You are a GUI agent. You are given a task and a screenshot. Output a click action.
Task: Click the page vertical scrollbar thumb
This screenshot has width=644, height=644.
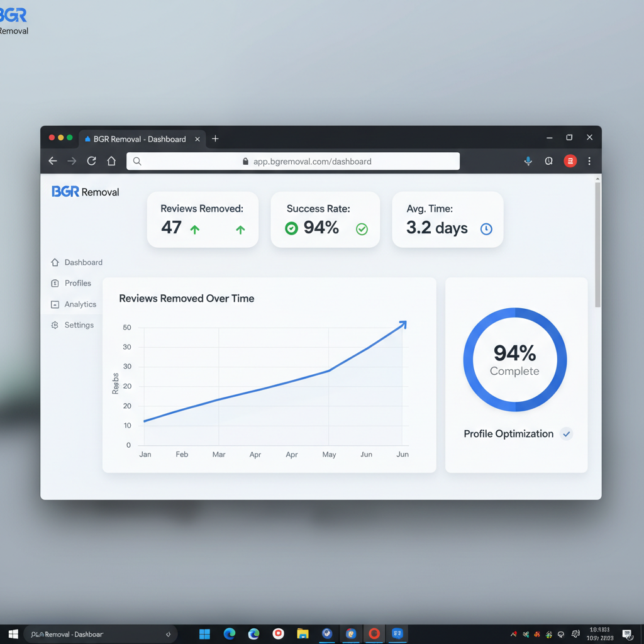[597, 245]
